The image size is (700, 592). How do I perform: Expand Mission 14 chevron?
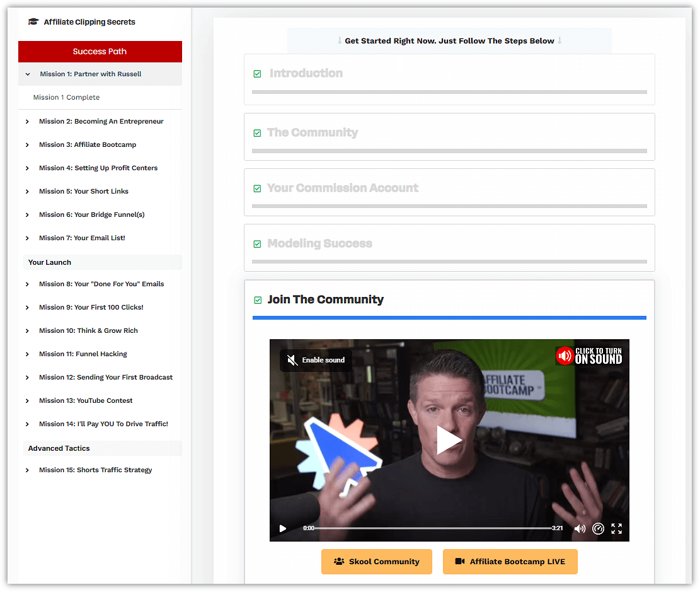27,424
